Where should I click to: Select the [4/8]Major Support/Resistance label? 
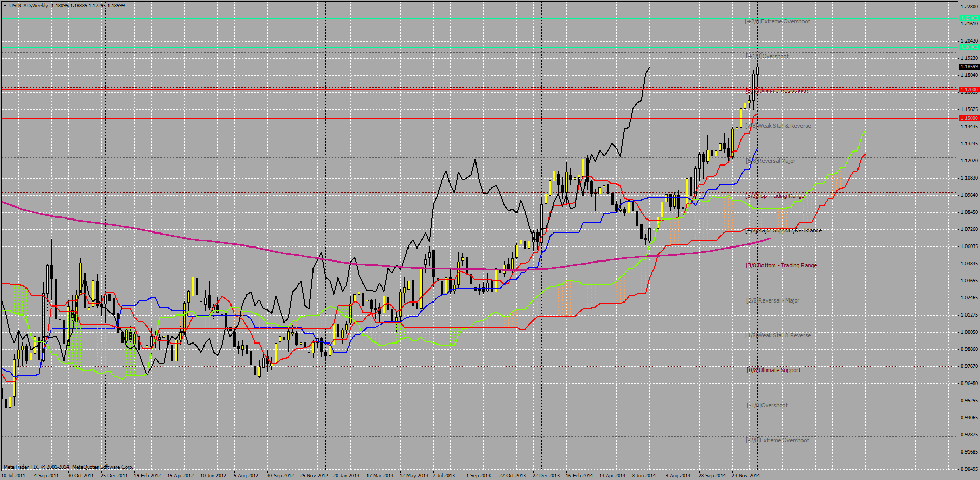(x=784, y=230)
